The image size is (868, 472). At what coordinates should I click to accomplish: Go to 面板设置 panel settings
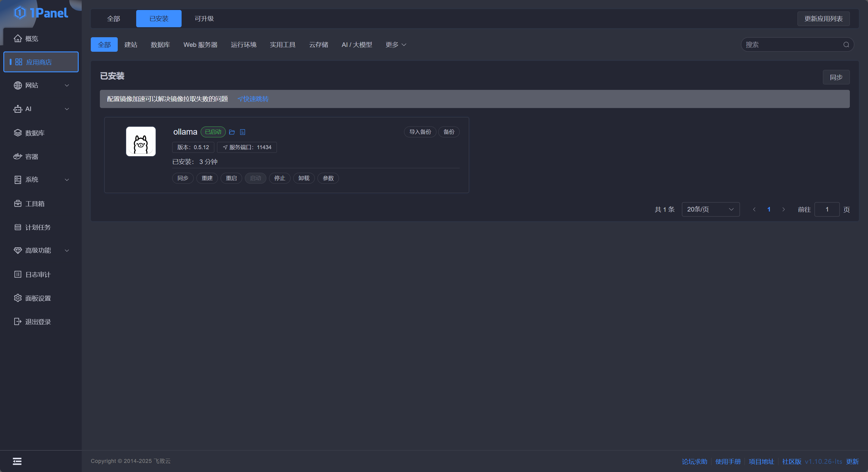(x=38, y=298)
